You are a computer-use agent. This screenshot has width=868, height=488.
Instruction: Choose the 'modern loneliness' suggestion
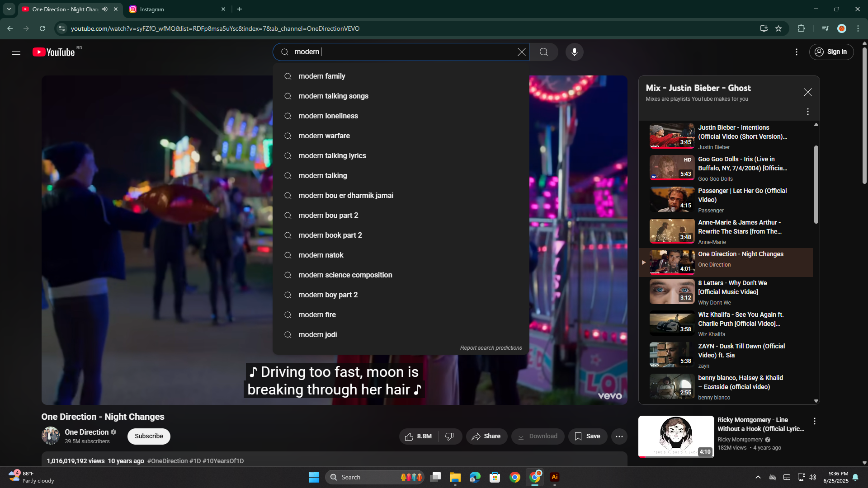401,116
